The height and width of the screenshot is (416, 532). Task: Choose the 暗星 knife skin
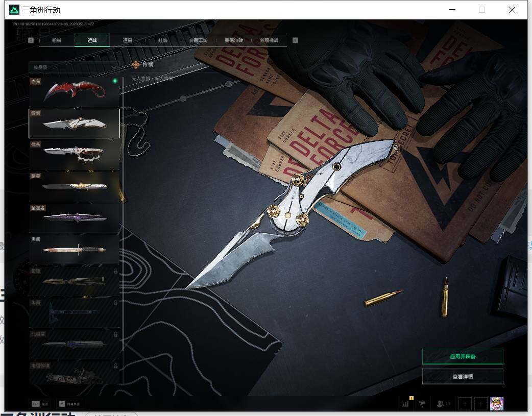point(75,186)
